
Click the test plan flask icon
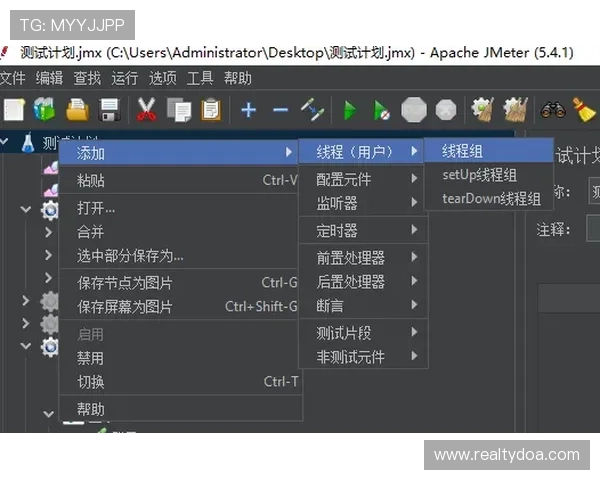[x=28, y=142]
